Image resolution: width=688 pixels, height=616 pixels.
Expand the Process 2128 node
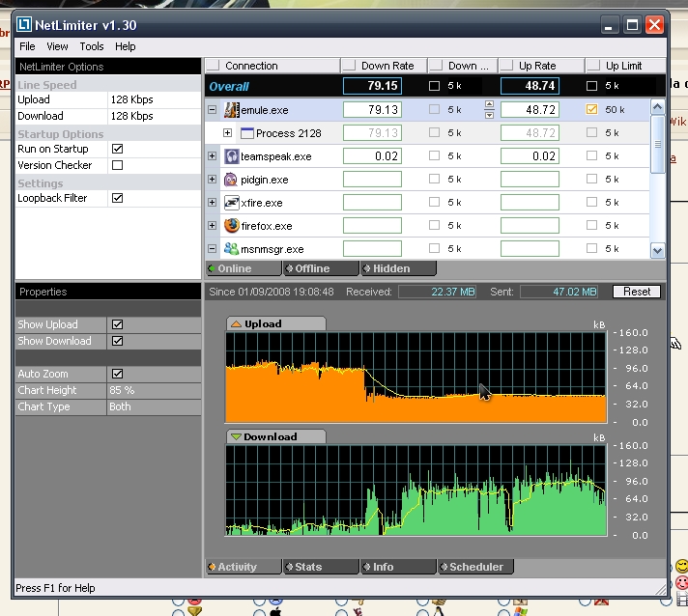(x=227, y=132)
